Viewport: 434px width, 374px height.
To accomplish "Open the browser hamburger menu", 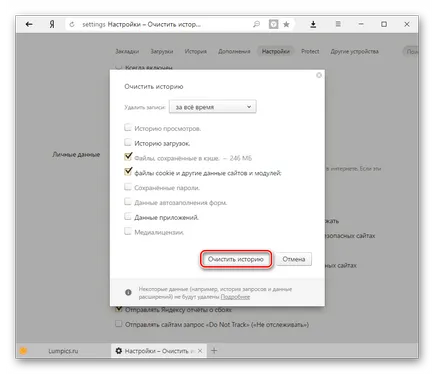I will [x=338, y=24].
